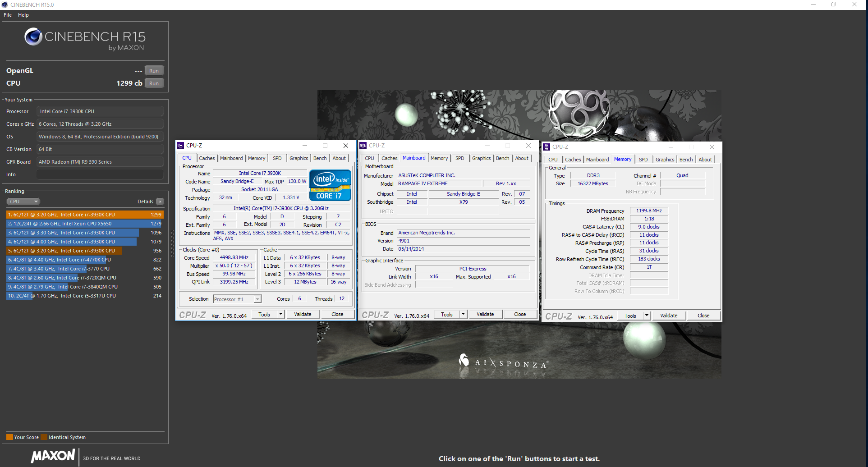Open About tab in Memory CPU-Z window
This screenshot has height=467, width=868.
(x=705, y=160)
